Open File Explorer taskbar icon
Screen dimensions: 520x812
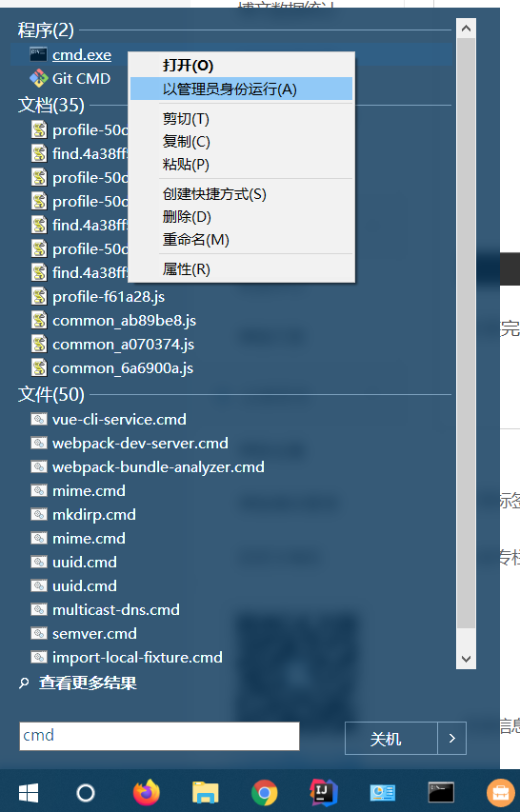point(205,792)
